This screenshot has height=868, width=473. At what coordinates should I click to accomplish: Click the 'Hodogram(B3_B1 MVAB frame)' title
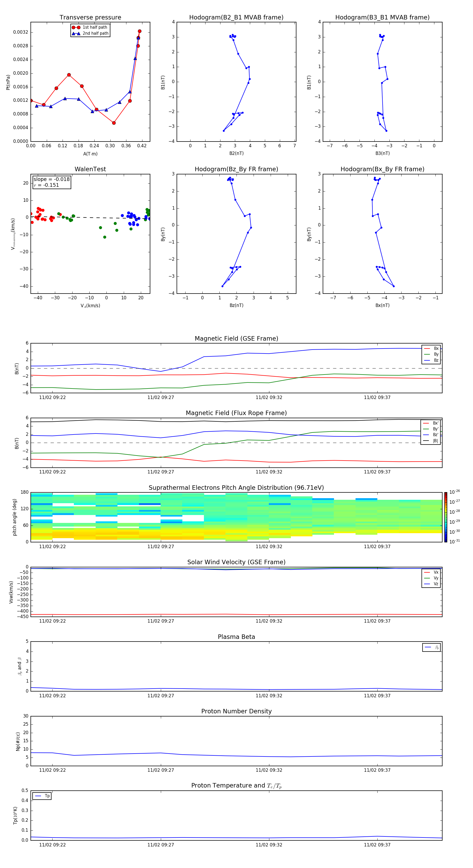click(382, 18)
